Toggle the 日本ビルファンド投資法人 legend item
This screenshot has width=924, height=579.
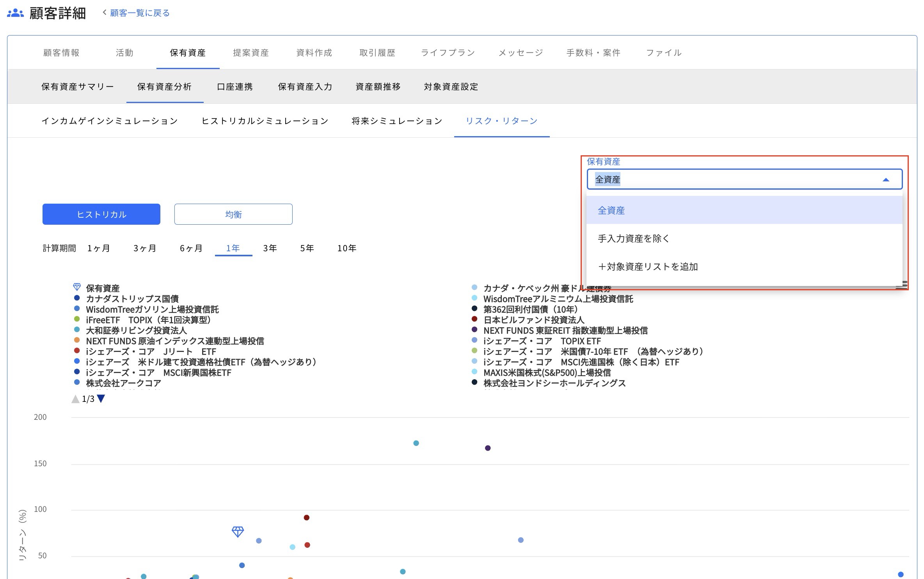533,320
